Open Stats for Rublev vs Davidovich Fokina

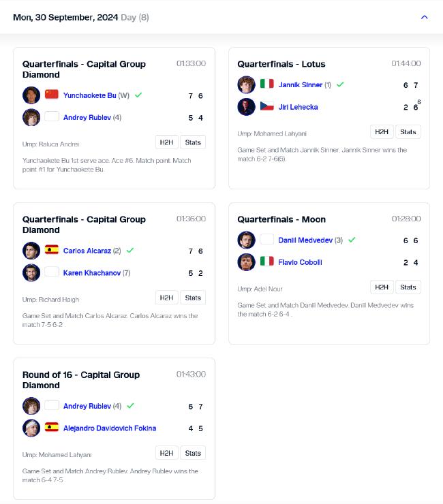tap(193, 453)
